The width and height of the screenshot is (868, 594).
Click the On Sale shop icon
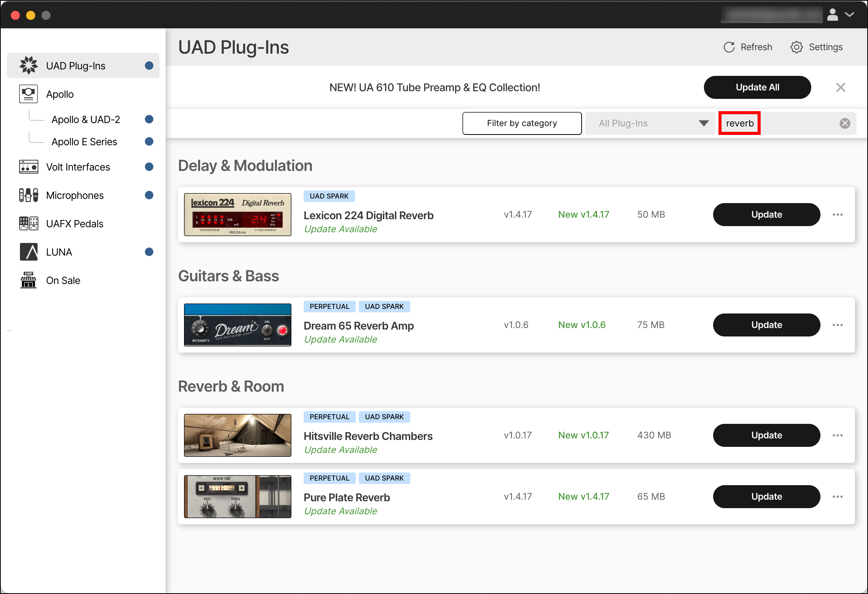point(29,280)
